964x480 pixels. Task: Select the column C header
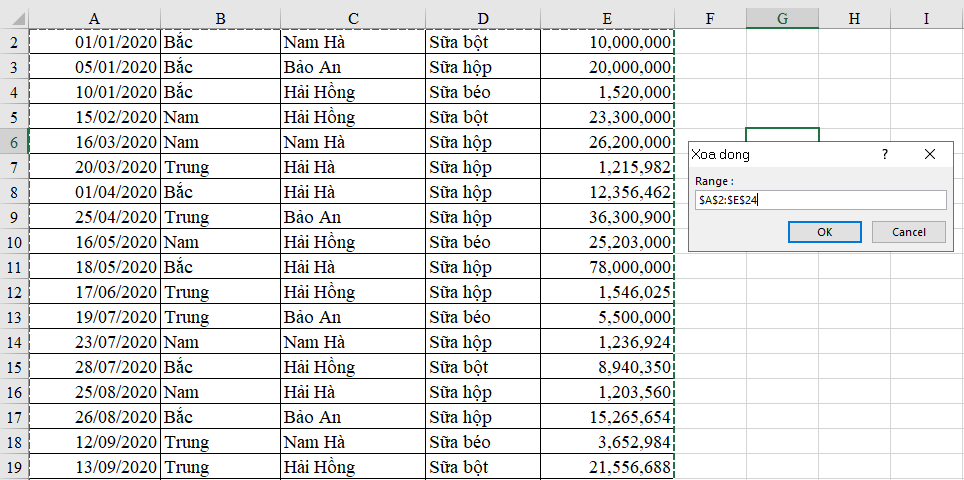(x=353, y=18)
